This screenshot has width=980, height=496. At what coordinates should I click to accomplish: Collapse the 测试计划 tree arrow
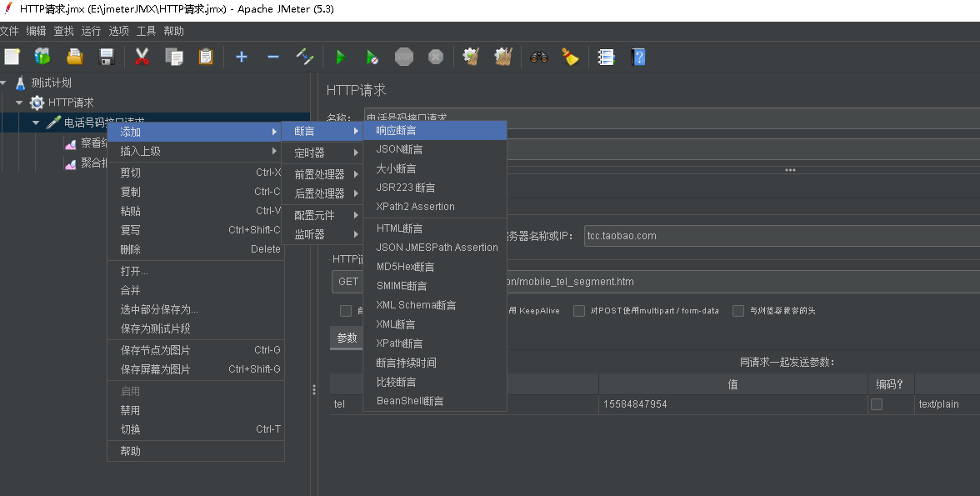tap(3, 83)
